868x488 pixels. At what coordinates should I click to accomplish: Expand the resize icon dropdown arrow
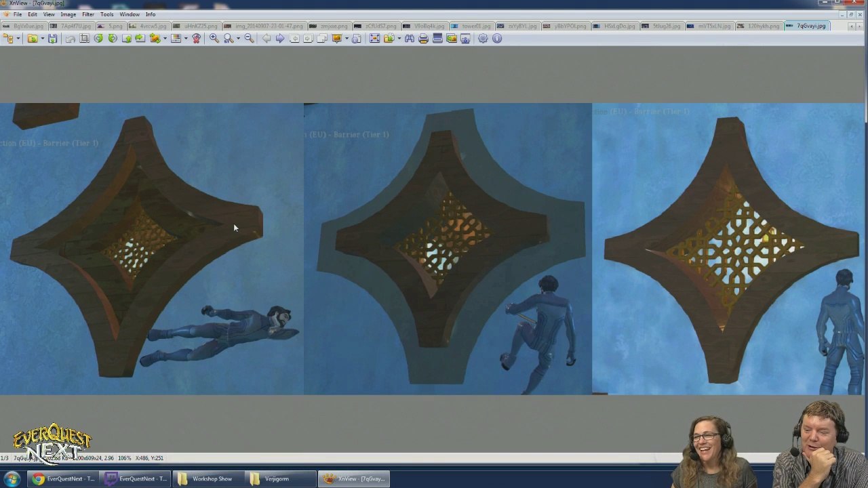pyautogui.click(x=165, y=39)
